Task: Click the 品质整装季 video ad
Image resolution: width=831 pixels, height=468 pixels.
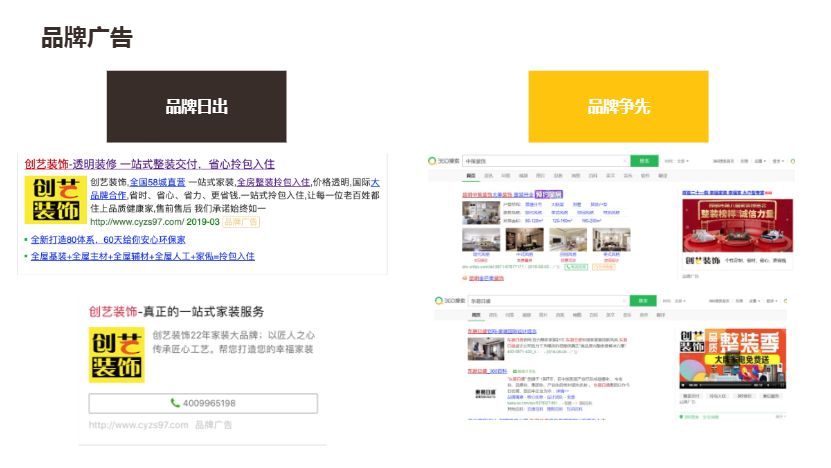Action: tap(732, 358)
